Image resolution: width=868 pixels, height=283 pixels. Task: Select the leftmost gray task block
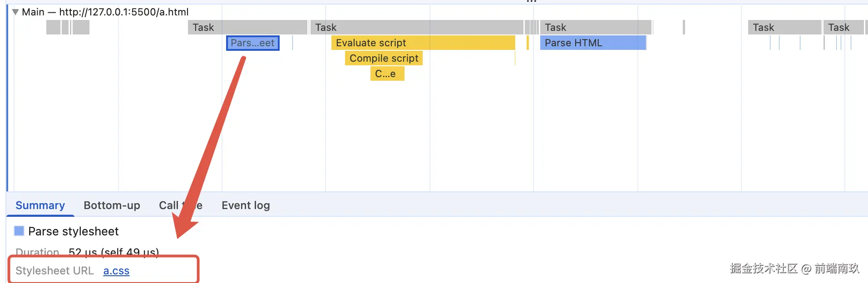pyautogui.click(x=53, y=28)
